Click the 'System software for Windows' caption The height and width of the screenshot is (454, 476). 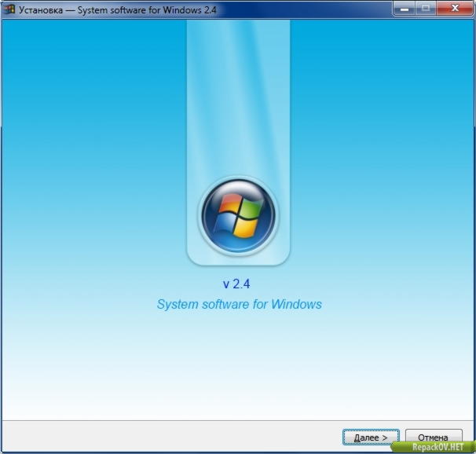tap(240, 305)
